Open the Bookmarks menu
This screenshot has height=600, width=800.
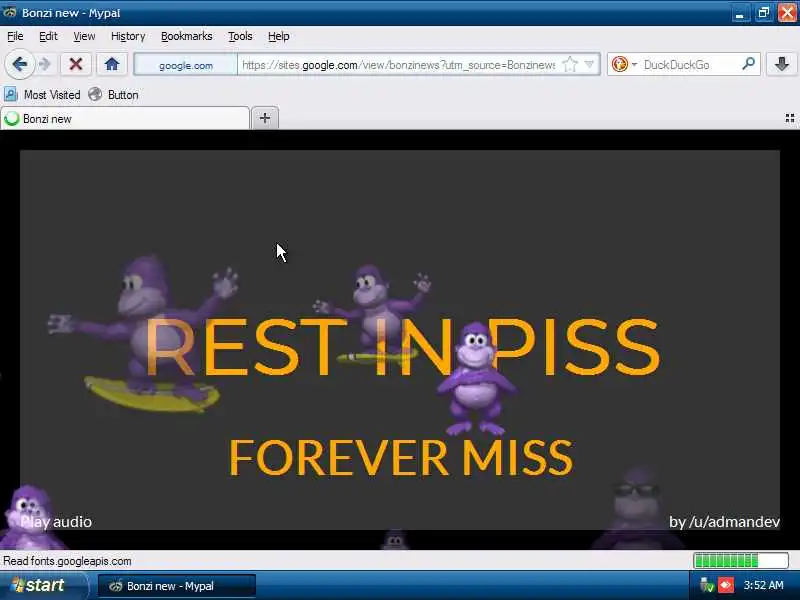[x=187, y=36]
